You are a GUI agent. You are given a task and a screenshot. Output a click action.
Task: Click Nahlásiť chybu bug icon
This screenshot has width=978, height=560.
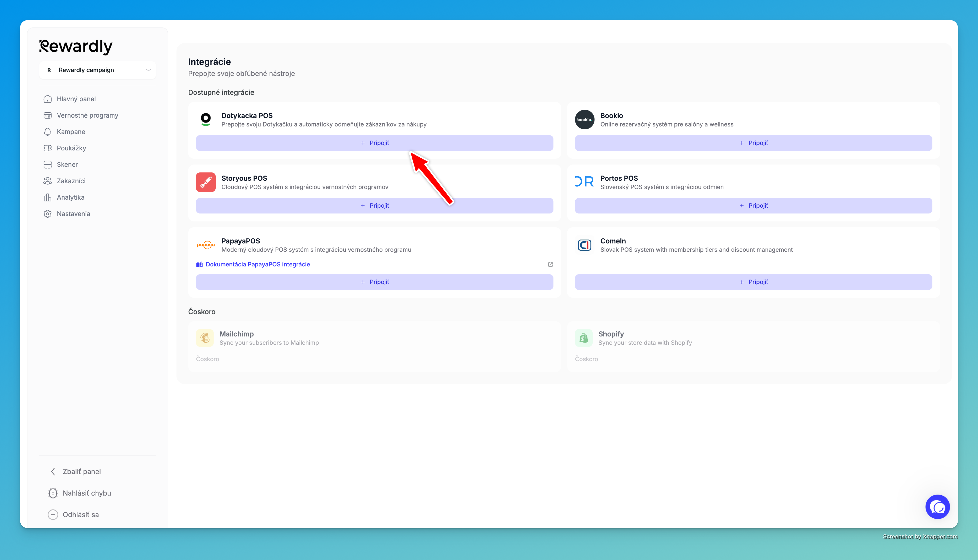coord(53,493)
